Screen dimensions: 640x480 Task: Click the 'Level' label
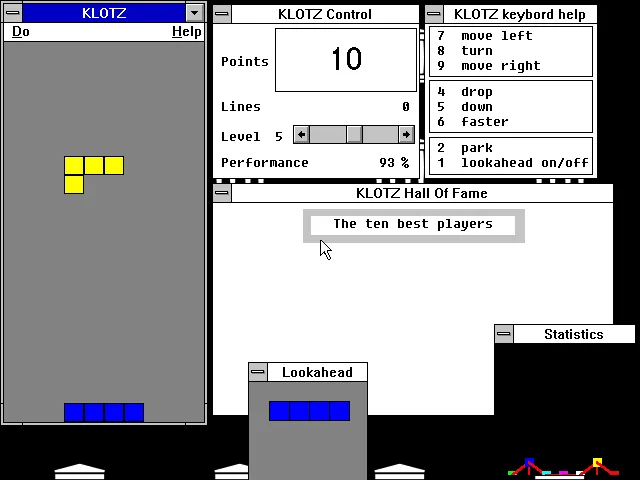(x=241, y=137)
